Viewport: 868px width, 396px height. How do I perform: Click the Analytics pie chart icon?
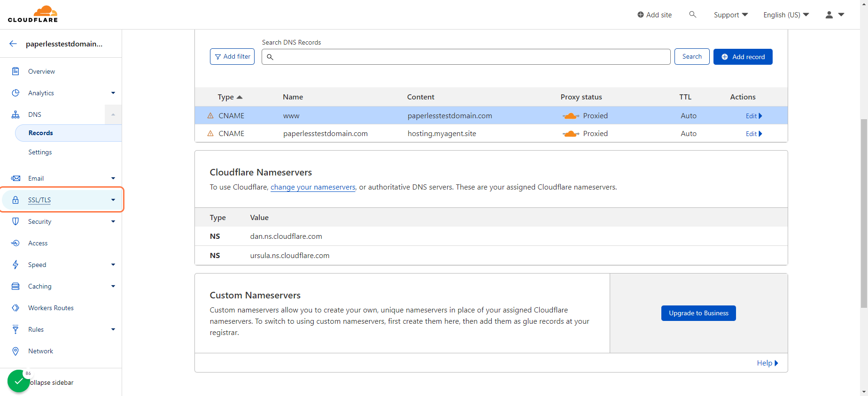(x=15, y=93)
